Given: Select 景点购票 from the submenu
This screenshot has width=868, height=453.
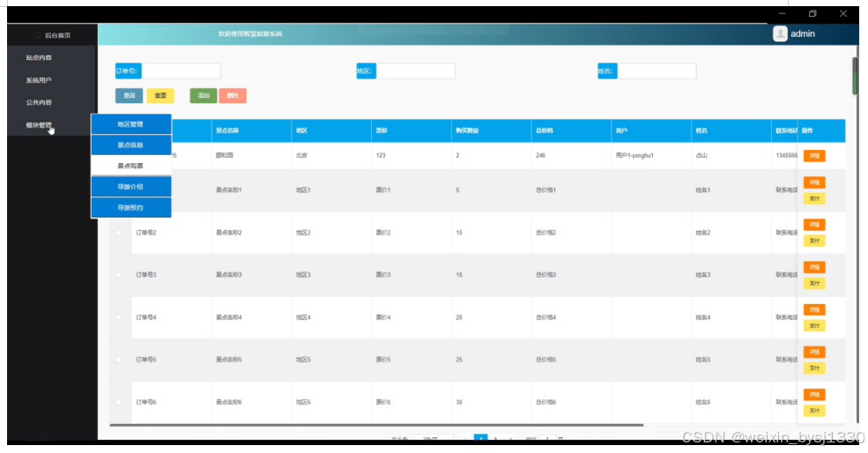Looking at the screenshot, I should (x=130, y=166).
